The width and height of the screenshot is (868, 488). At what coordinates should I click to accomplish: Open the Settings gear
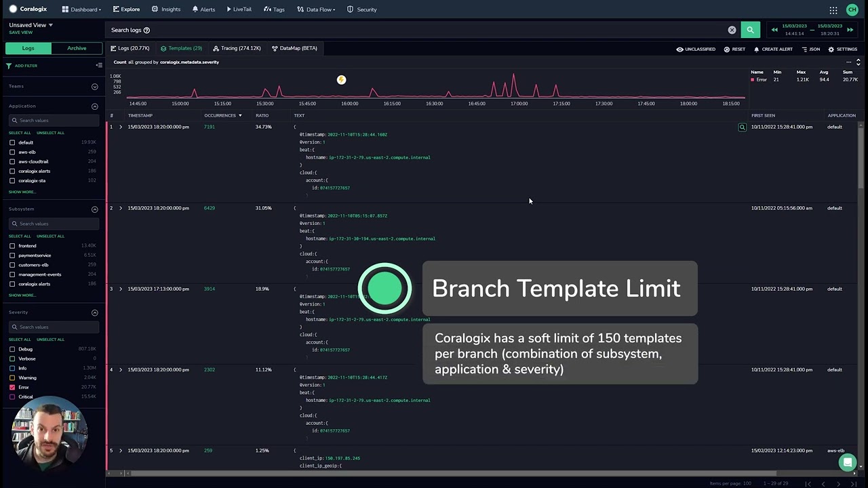tap(843, 49)
